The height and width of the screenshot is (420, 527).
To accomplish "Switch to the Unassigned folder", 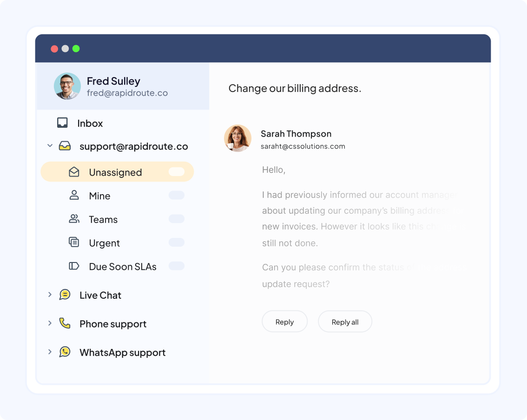I will (x=115, y=172).
